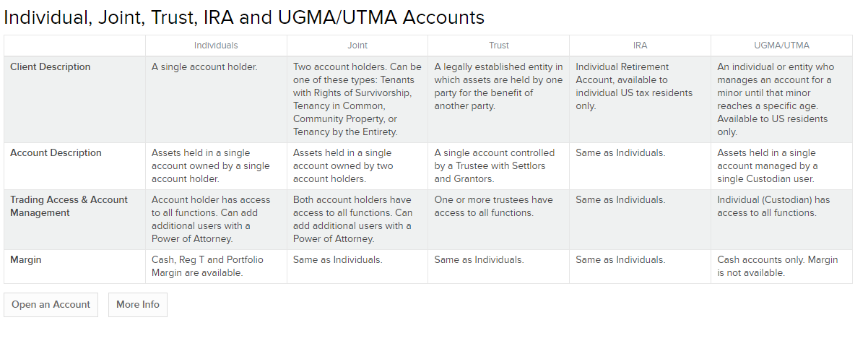Click the Account Description row label
The width and height of the screenshot is (868, 341).
56,153
